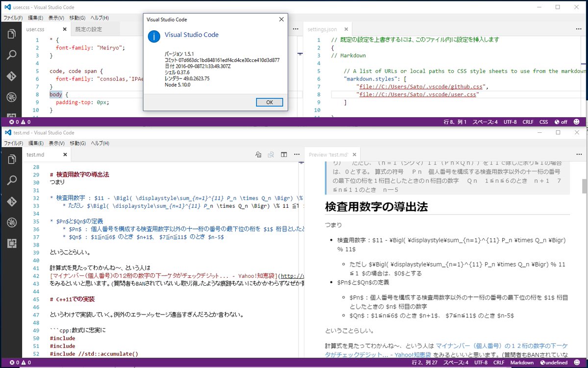Change language mode from Markdown

tap(522, 363)
